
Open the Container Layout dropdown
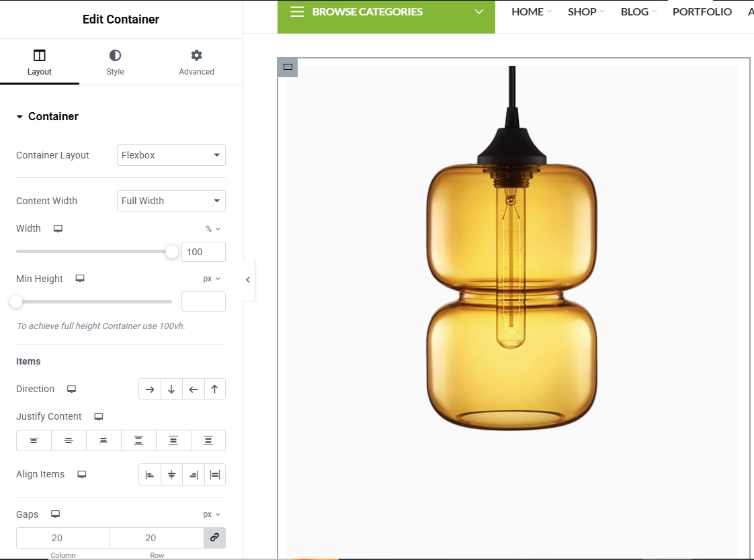tap(171, 155)
